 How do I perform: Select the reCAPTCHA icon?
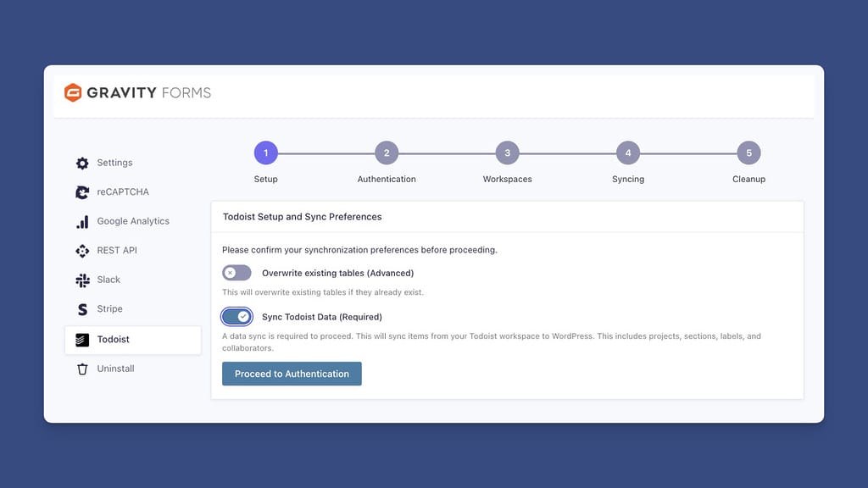pyautogui.click(x=81, y=191)
